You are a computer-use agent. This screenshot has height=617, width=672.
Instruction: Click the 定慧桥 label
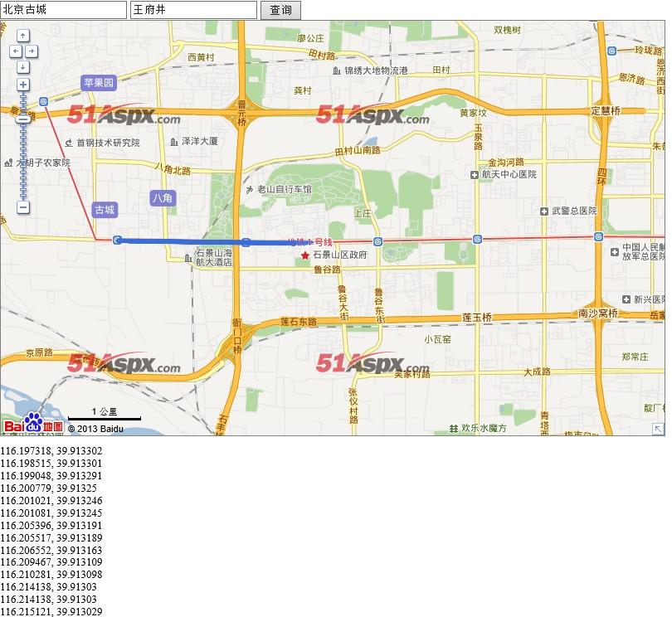point(606,110)
